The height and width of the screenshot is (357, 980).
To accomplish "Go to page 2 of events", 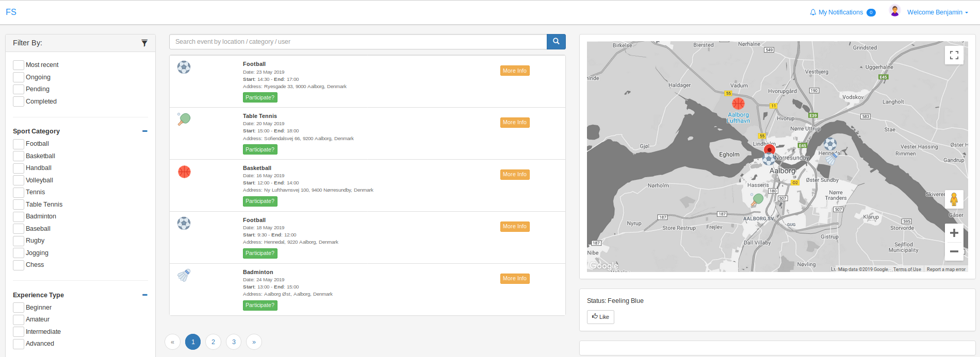I will pyautogui.click(x=213, y=342).
